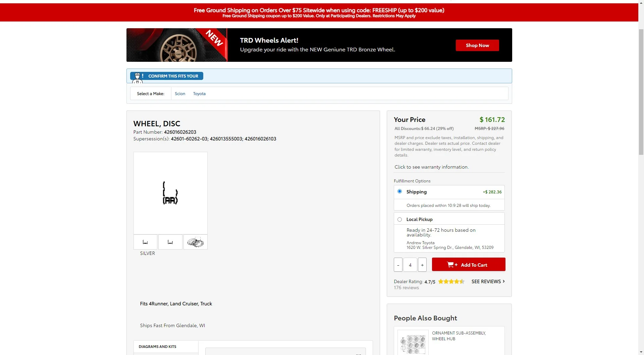Click the quantity input field
The height and width of the screenshot is (355, 644).
pos(410,265)
